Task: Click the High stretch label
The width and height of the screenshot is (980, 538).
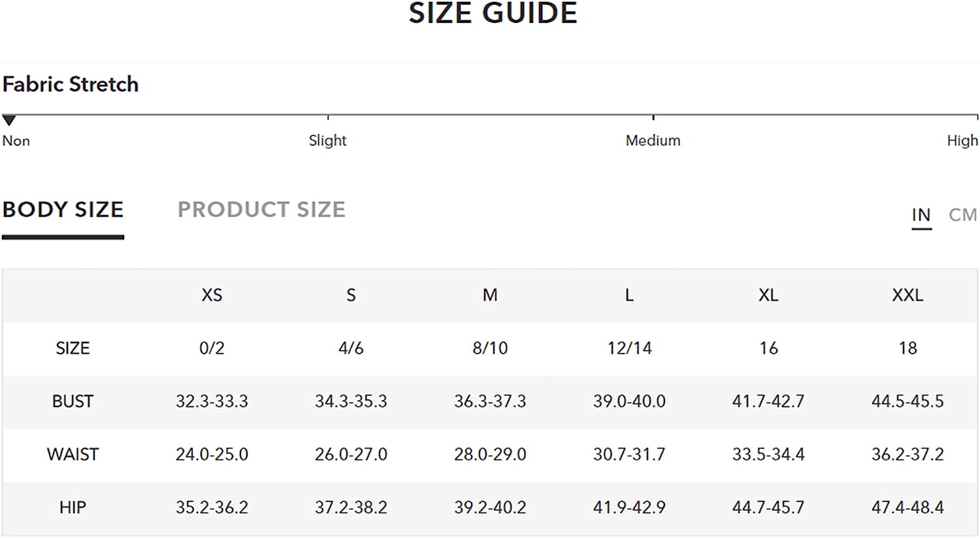Action: click(x=962, y=141)
